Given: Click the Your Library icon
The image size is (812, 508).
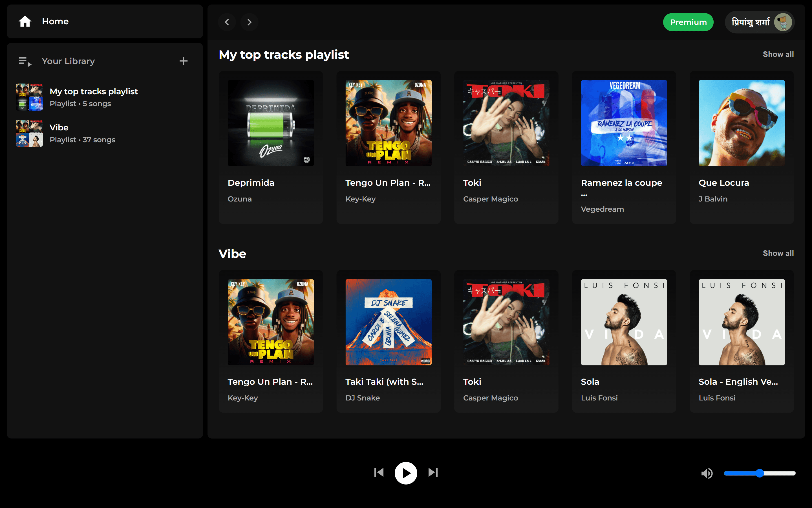Looking at the screenshot, I should pos(25,62).
